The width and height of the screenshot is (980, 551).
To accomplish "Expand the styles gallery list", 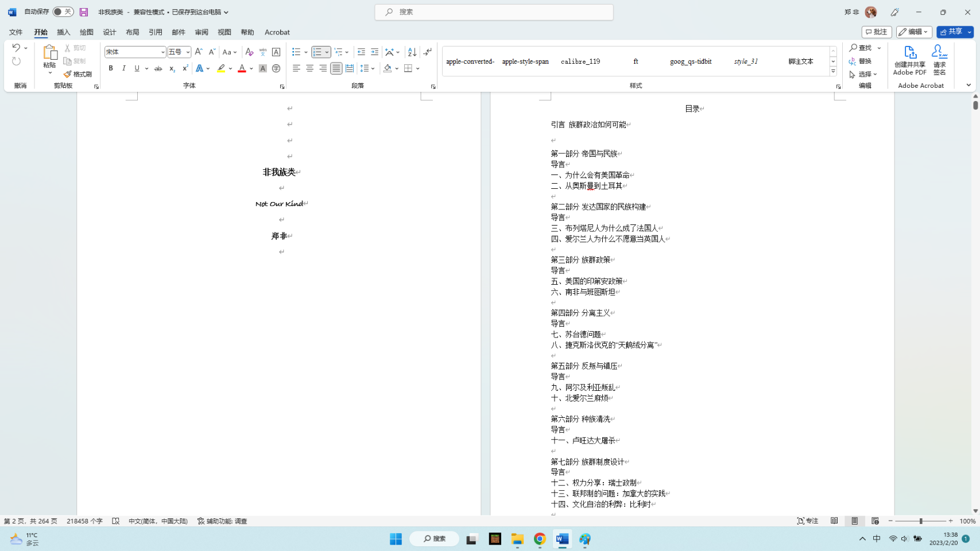I will pos(833,72).
